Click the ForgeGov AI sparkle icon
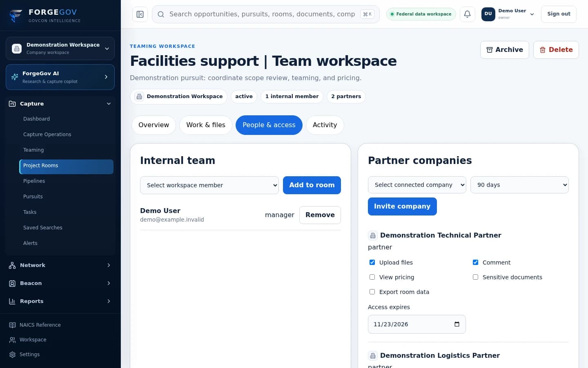This screenshot has width=588, height=368. (x=15, y=77)
